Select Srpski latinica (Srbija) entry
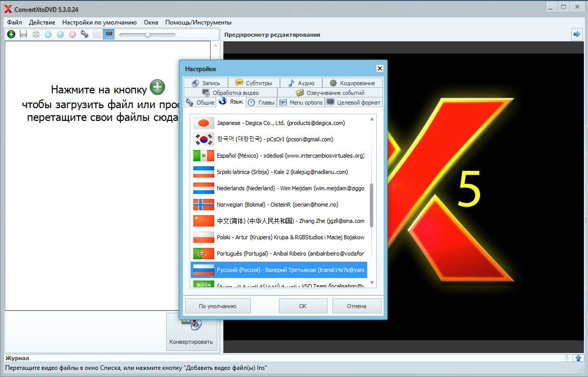Image resolution: width=588 pixels, height=377 pixels. (279, 172)
